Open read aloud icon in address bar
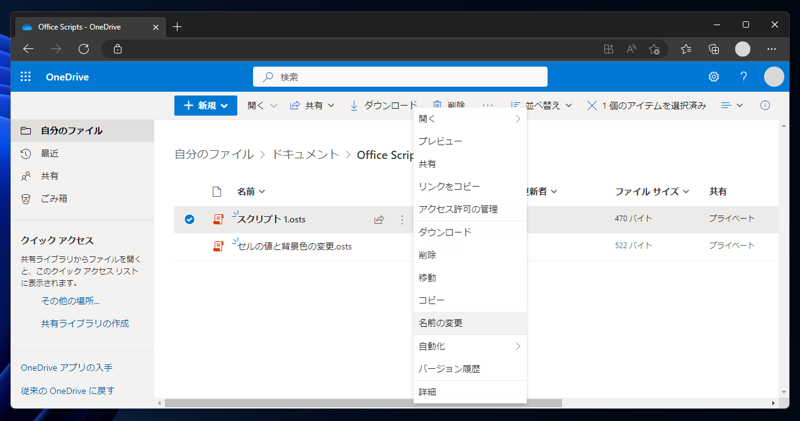This screenshot has width=800, height=421. pos(631,49)
